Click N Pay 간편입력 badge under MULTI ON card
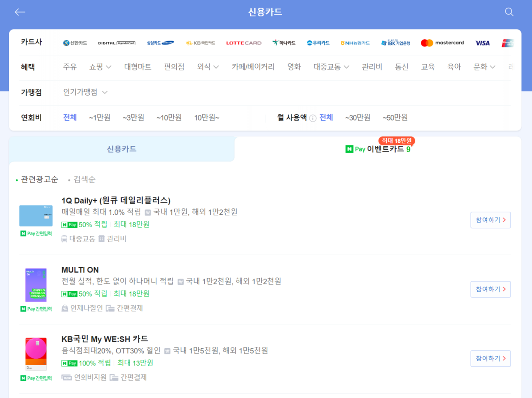 coord(36,309)
